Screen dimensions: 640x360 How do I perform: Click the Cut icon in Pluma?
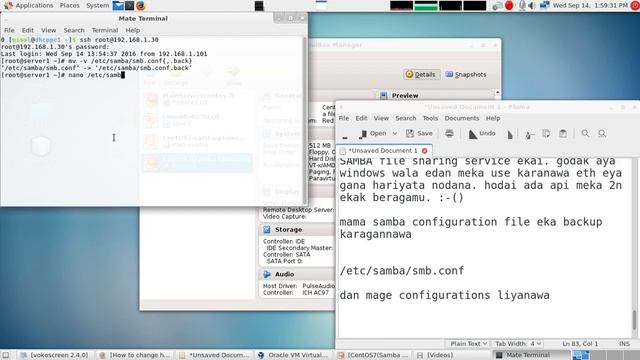[529, 134]
